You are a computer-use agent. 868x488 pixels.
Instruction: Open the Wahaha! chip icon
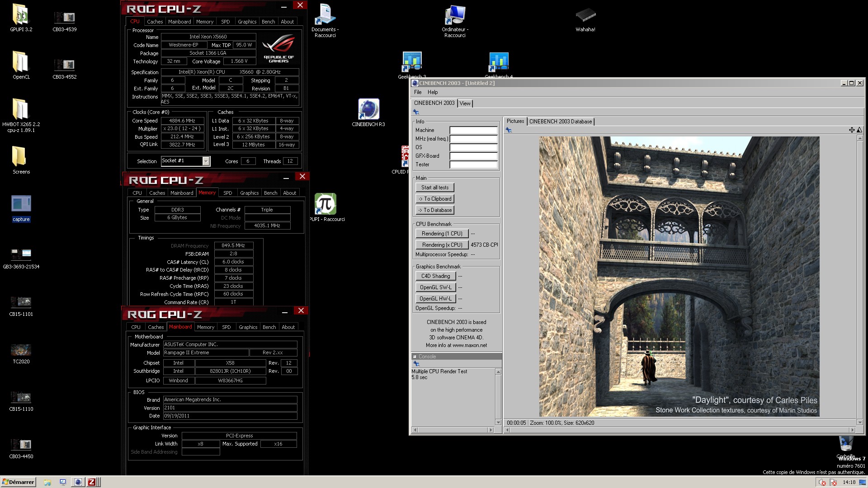585,19
